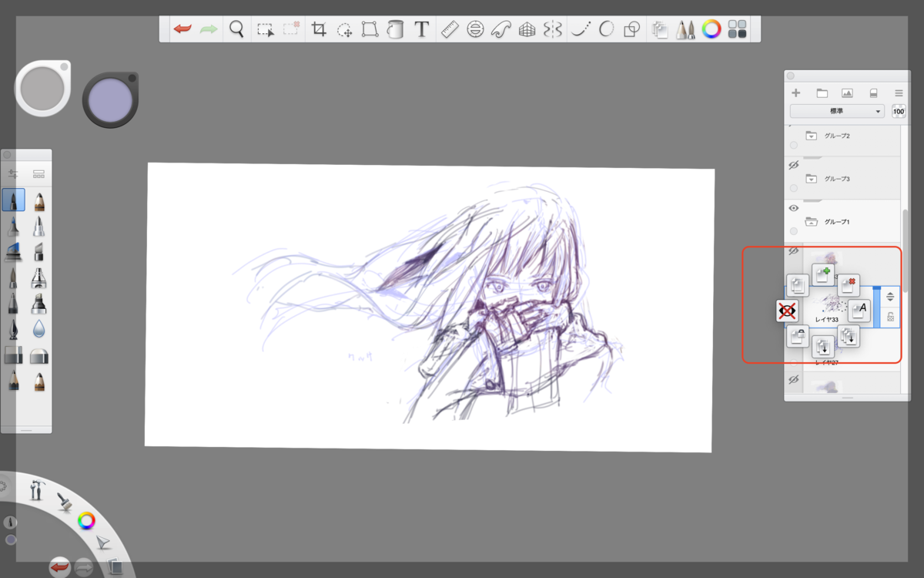The image size is (924, 578).
Task: Hide layer using crossed-eye marking menu icon
Action: pos(787,311)
